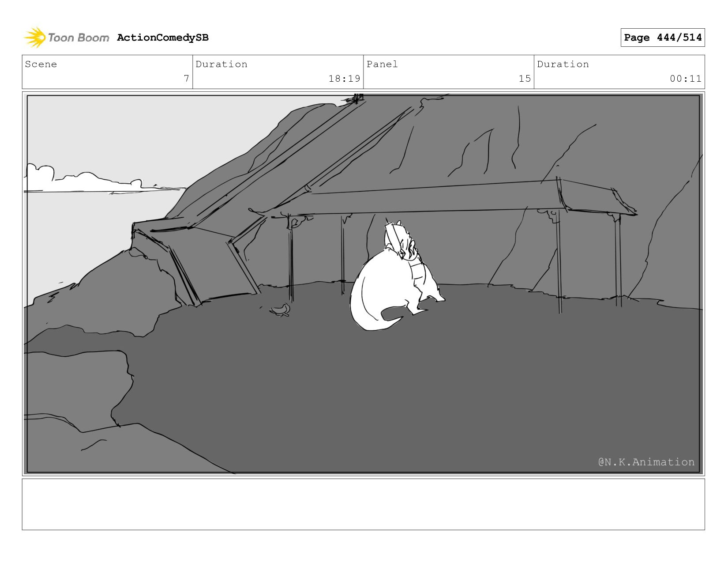This screenshot has width=728, height=563.
Task: Click the scene duration 18:19
Action: click(x=345, y=79)
